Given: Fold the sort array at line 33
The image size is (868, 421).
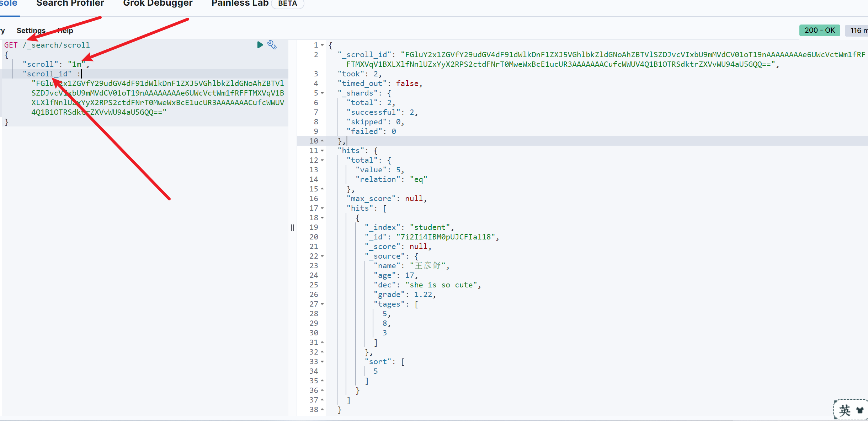Looking at the screenshot, I should (322, 362).
